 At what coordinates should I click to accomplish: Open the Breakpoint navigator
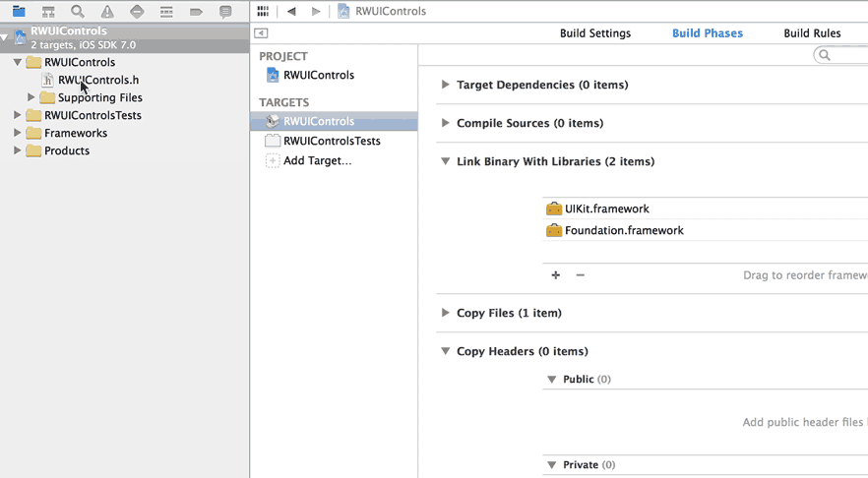click(196, 11)
